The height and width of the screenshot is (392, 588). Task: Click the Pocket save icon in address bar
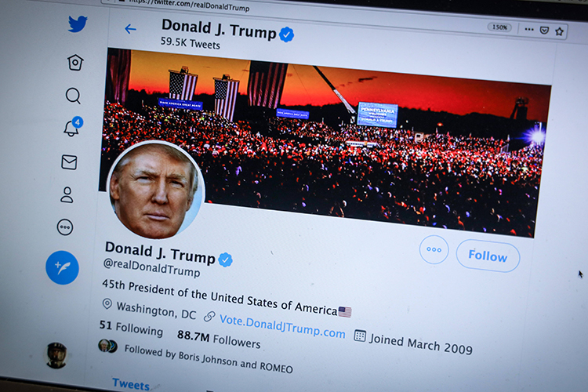[545, 31]
